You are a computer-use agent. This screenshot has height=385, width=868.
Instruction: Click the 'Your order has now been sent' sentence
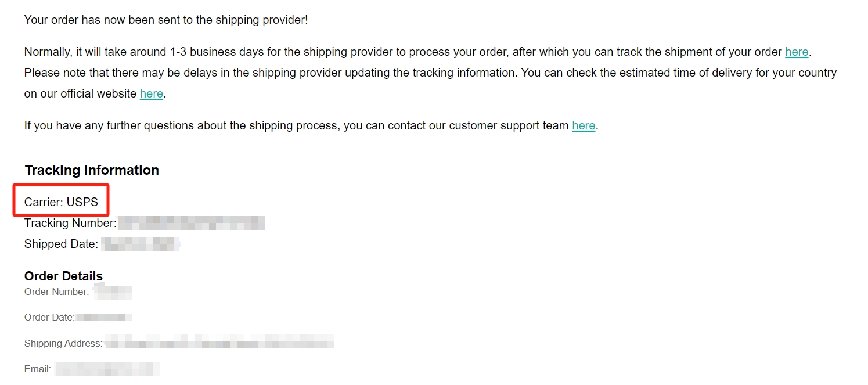[x=166, y=20]
